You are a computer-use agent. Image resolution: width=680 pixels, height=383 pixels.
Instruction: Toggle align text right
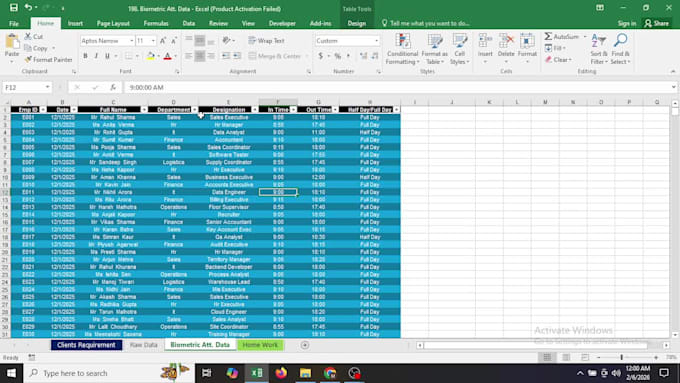tap(211, 56)
